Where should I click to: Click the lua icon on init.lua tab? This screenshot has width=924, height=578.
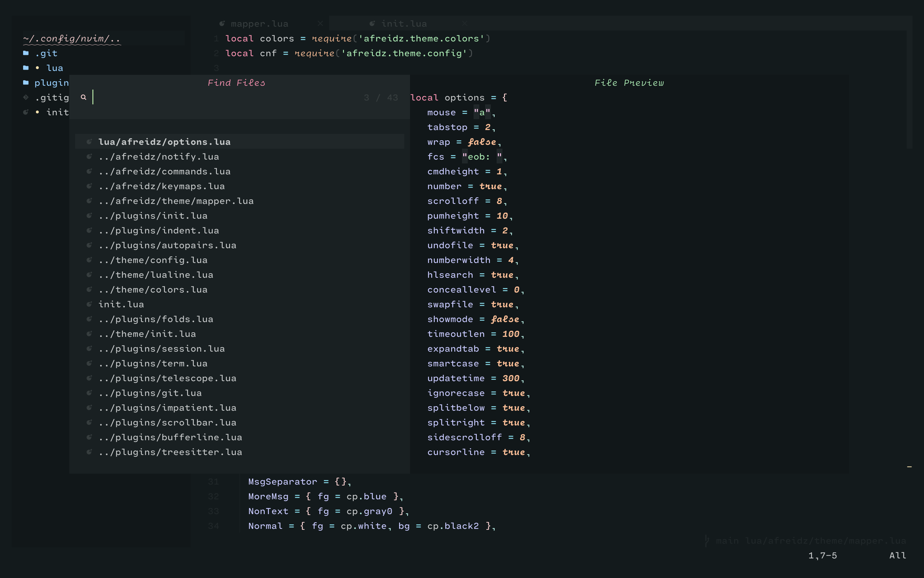click(372, 24)
